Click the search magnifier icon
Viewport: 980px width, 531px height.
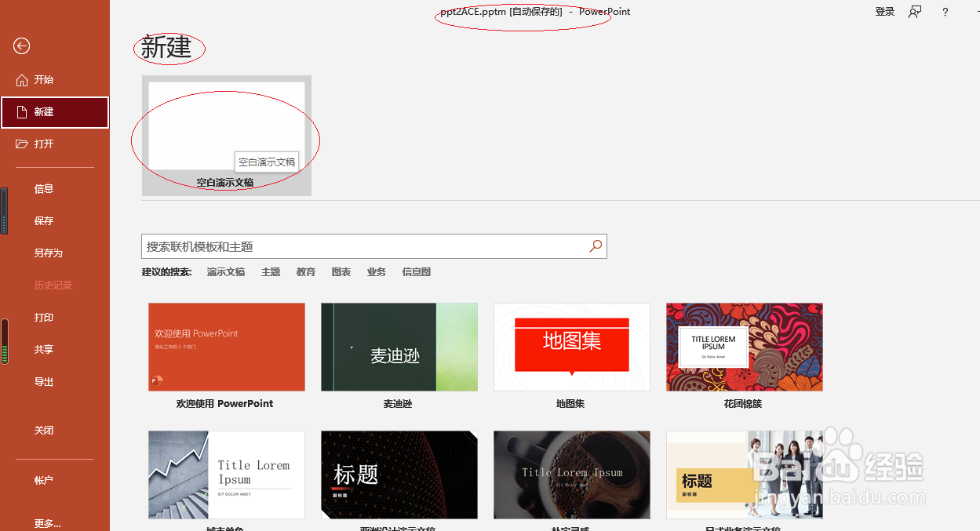pyautogui.click(x=596, y=246)
